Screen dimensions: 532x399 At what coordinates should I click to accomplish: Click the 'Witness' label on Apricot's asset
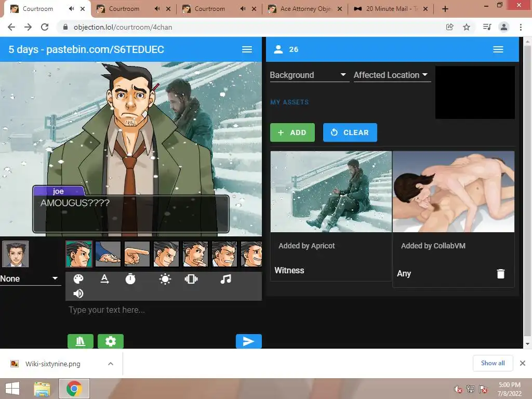tap(289, 270)
